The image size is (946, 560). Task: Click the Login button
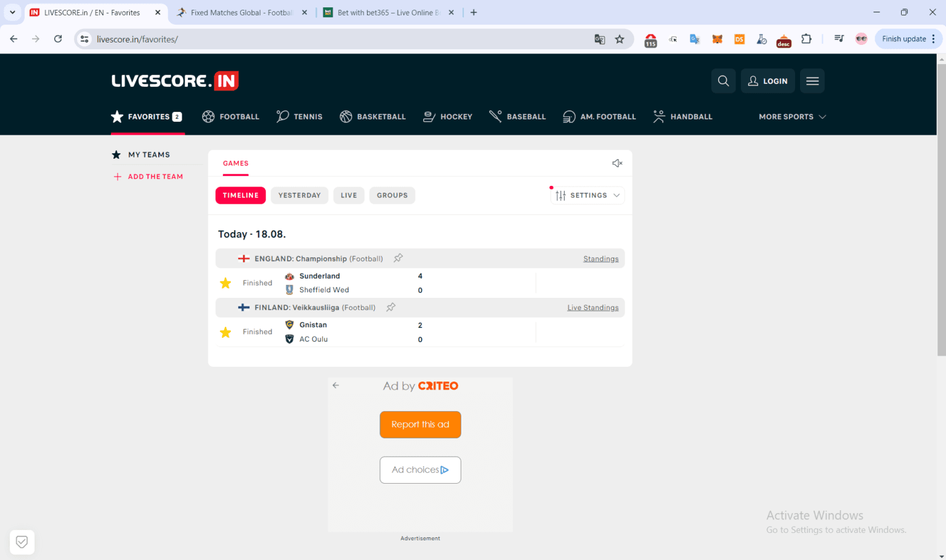click(x=767, y=81)
